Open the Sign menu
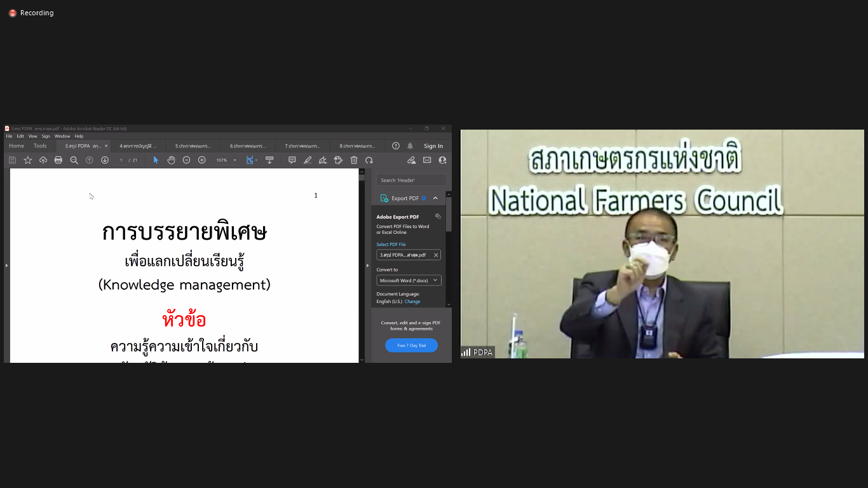The height and width of the screenshot is (488, 868). coord(46,136)
